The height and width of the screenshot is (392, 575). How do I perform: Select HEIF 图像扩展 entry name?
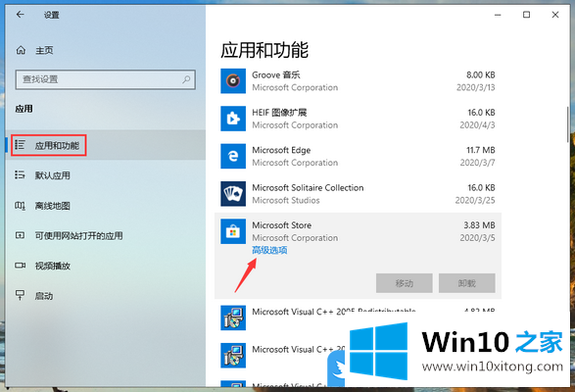[x=279, y=113]
